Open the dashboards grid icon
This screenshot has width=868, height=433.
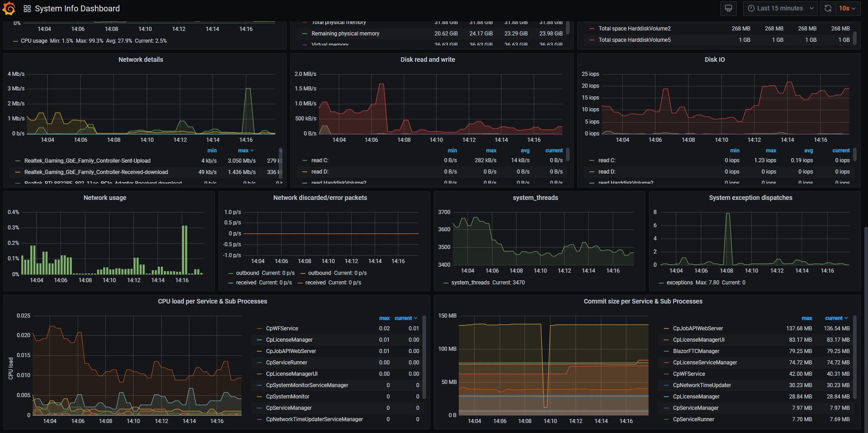27,9
